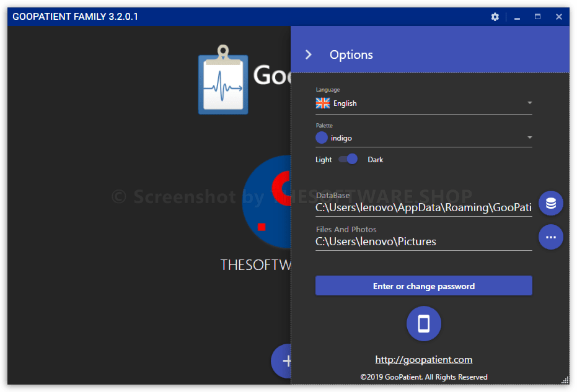Click the Light theme label
Image resolution: width=577 pixels, height=392 pixels.
click(x=324, y=160)
